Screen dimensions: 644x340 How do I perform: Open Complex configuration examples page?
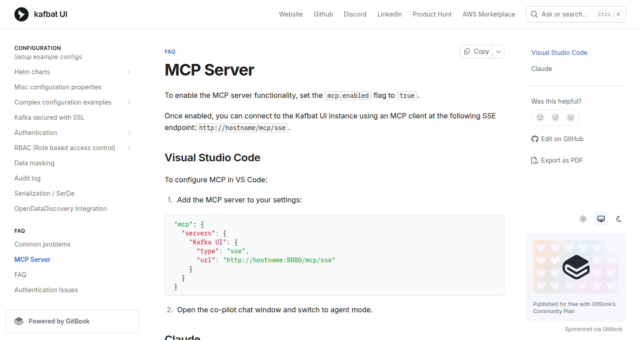coord(63,102)
